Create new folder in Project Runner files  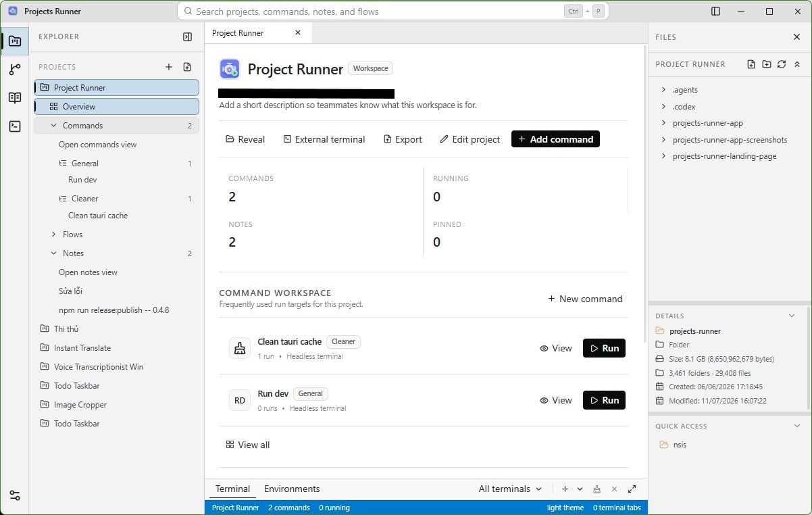click(766, 64)
